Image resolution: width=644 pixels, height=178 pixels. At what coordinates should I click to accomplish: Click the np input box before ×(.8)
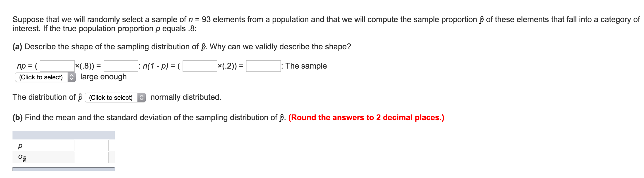57,66
